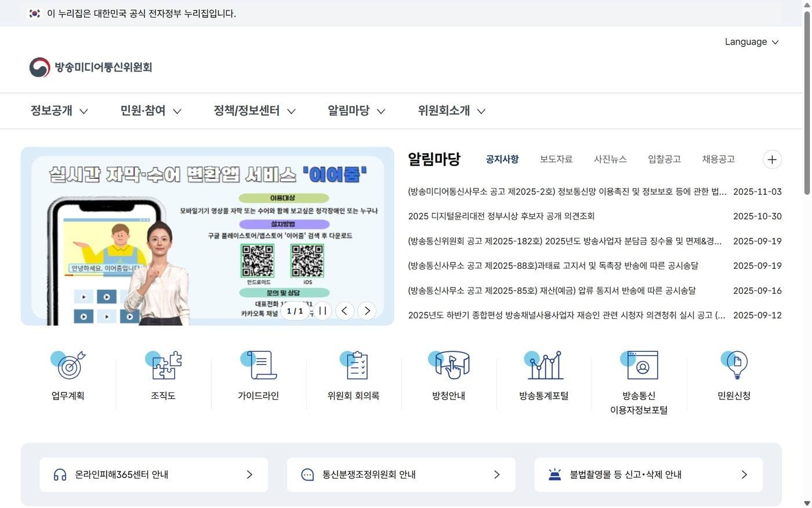The height and width of the screenshot is (508, 812).
Task: Select the 조직도 puzzle icon
Action: click(x=163, y=366)
